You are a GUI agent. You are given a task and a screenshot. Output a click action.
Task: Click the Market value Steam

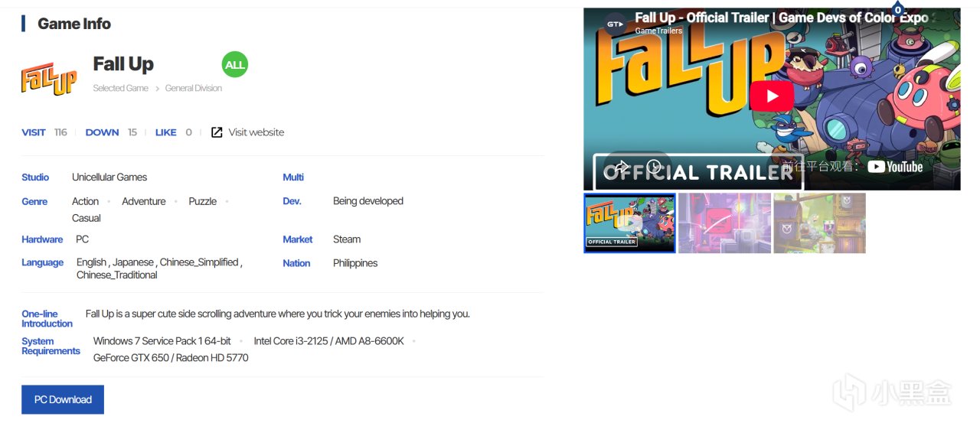point(347,239)
